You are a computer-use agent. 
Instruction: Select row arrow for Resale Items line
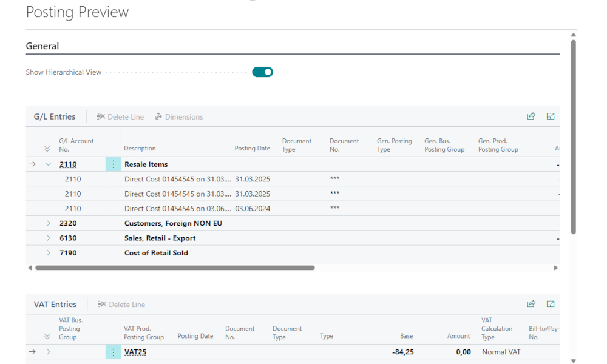32,164
